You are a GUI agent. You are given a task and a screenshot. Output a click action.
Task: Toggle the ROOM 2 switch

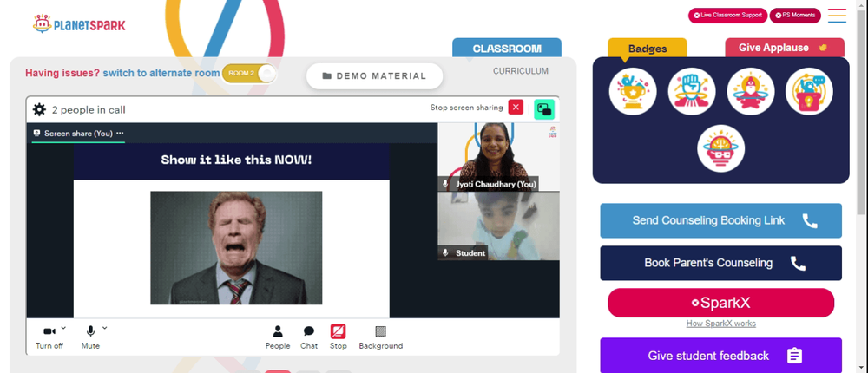coord(249,74)
